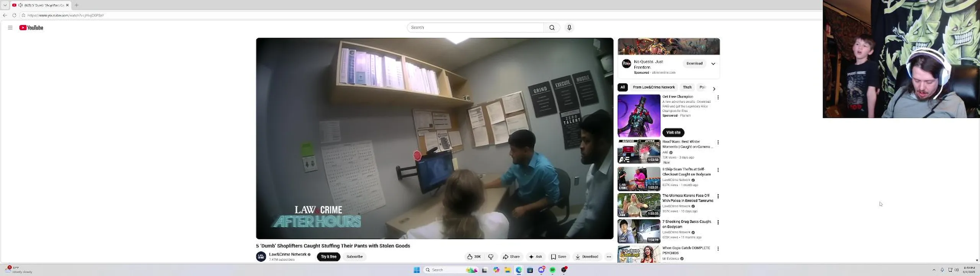The width and height of the screenshot is (980, 276).
Task: Open the YouTube hamburger guide menu
Action: coord(10,28)
